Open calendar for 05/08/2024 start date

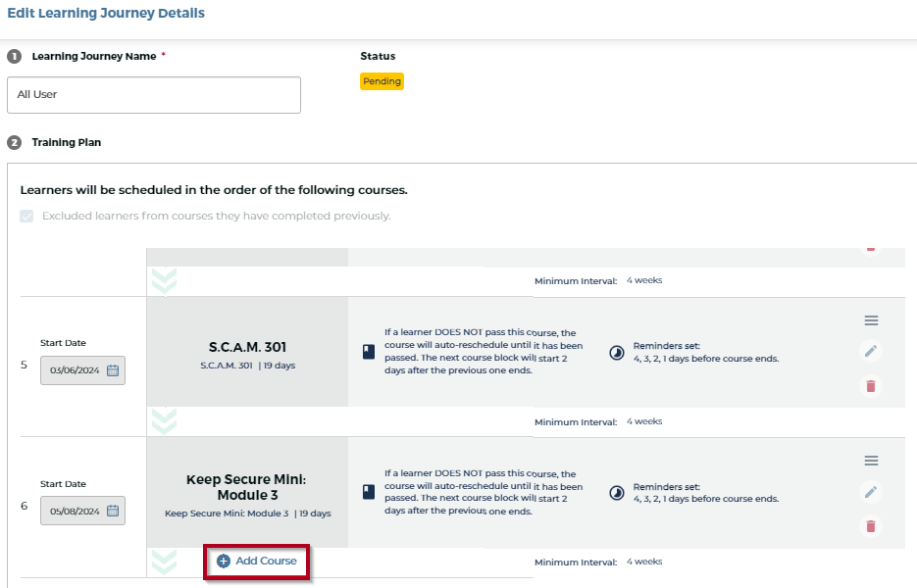pos(113,511)
